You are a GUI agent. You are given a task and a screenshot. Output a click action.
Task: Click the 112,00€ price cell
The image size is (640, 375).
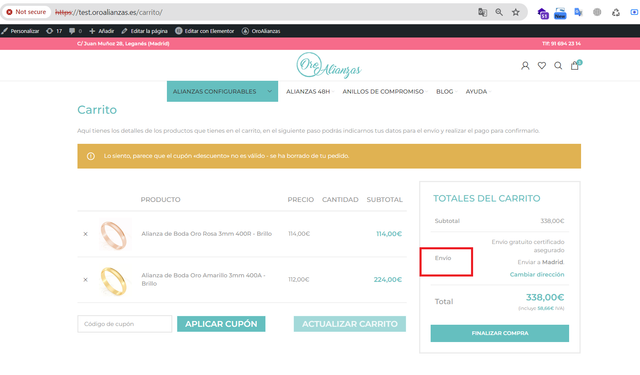(299, 280)
